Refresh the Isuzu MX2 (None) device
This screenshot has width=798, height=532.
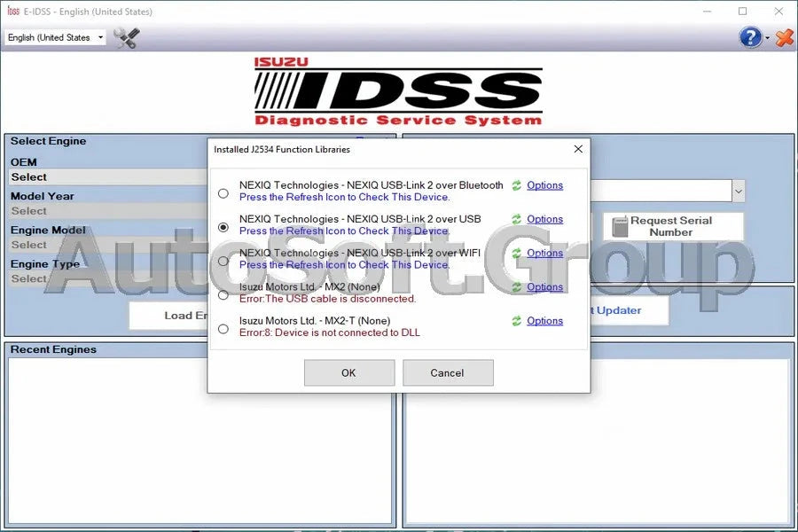pyautogui.click(x=517, y=287)
